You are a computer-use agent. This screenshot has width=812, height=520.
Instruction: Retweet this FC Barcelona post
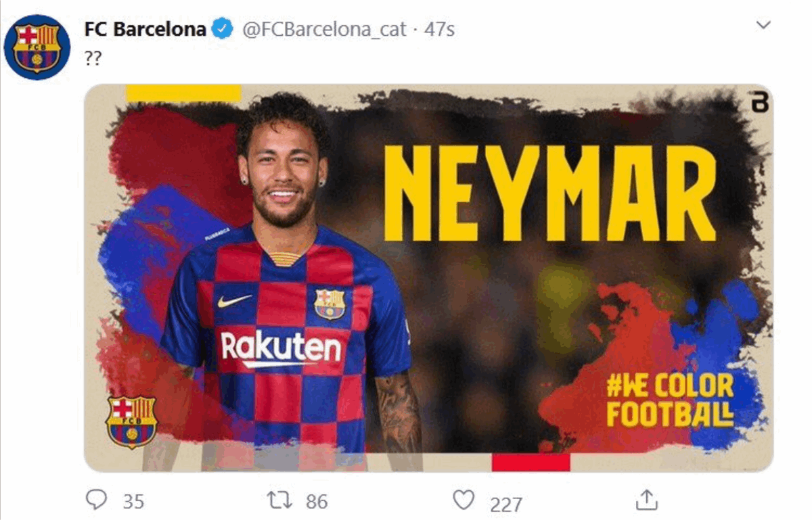click(x=278, y=500)
